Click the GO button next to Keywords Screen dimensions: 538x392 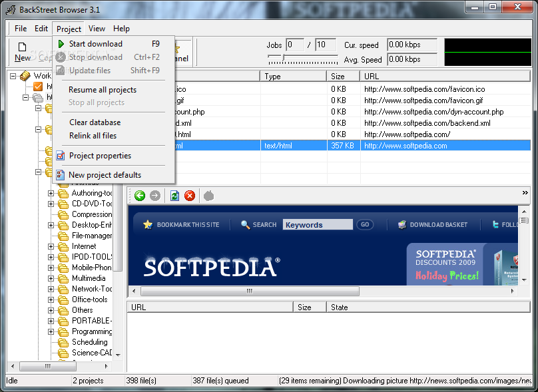365,225
